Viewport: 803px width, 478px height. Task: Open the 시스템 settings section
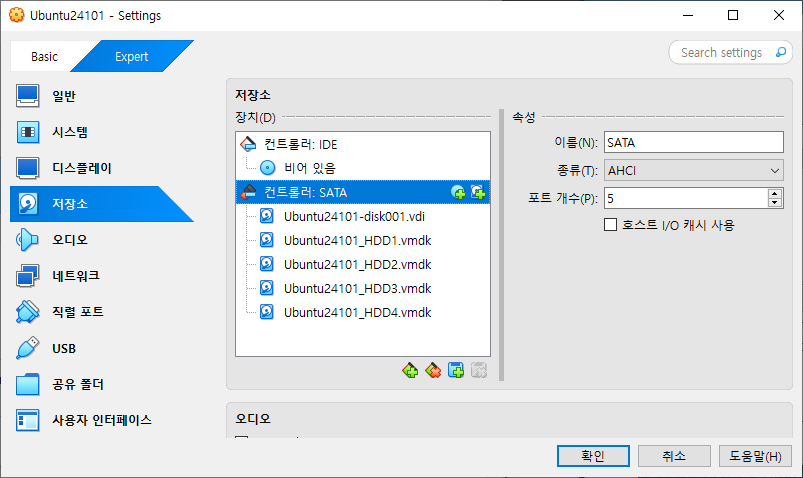[x=101, y=132]
